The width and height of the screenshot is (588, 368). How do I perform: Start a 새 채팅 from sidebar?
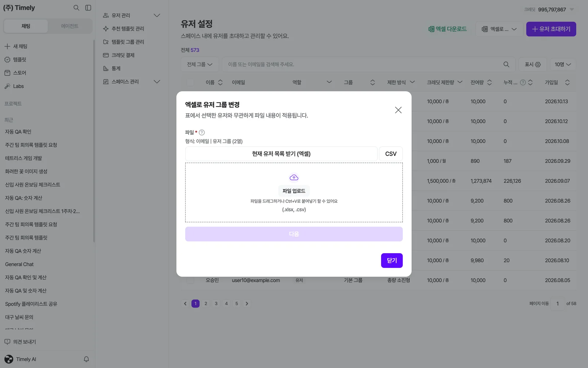16,46
